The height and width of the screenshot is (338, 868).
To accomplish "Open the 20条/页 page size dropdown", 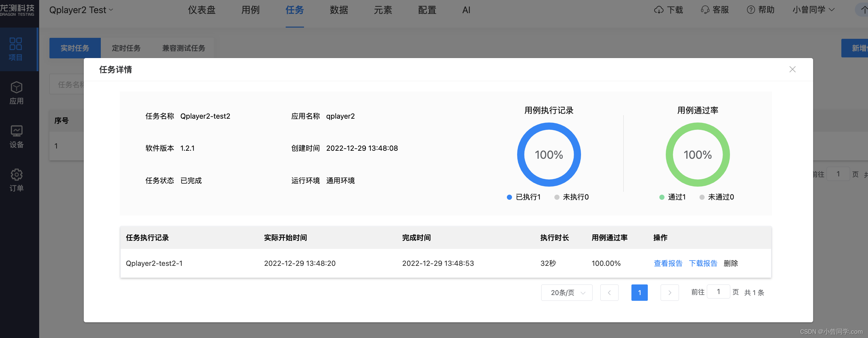I will [x=567, y=292].
